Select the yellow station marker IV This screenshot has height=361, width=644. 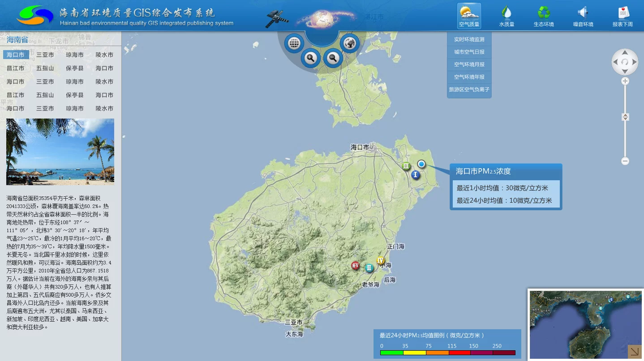click(x=381, y=260)
